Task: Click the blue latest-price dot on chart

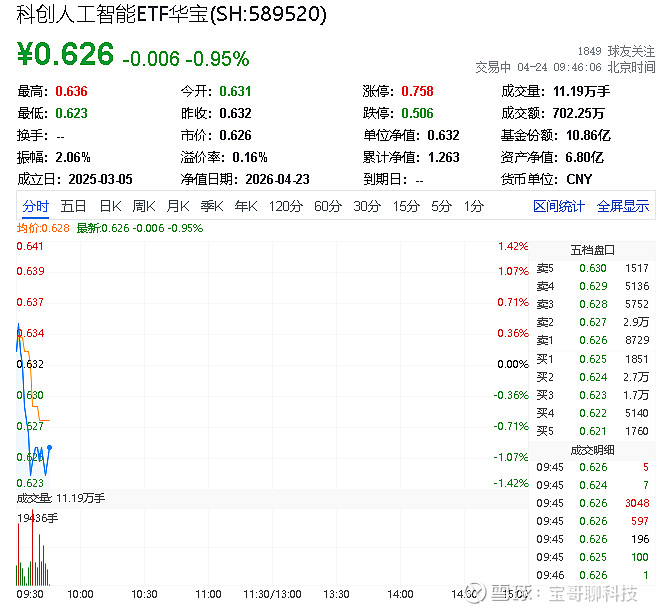Action: point(49,448)
